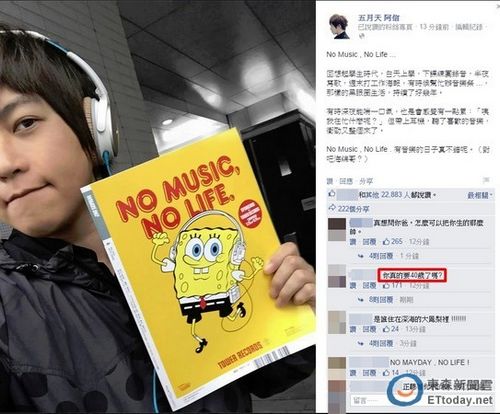
Task: Click the like-count thumb showing 171
Action: click(386, 285)
